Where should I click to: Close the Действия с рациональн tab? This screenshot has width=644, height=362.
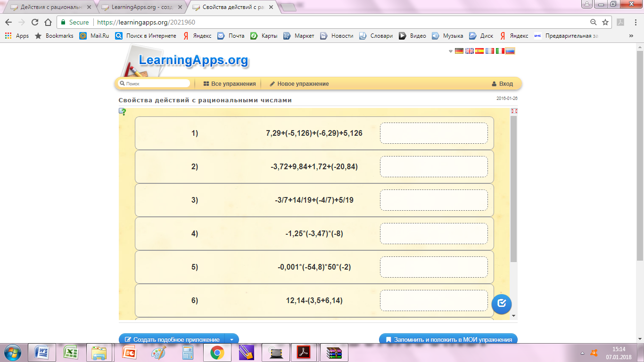click(x=89, y=8)
